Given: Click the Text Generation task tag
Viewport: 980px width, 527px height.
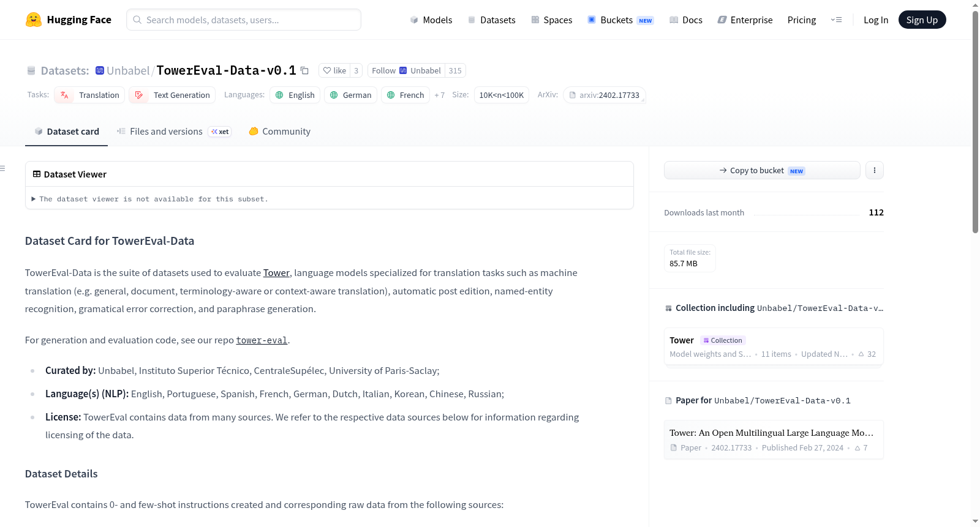Looking at the screenshot, I should pyautogui.click(x=172, y=95).
